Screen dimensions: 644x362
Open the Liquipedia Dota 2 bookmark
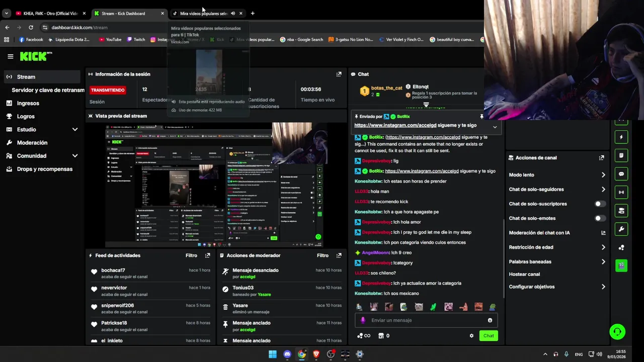point(68,39)
